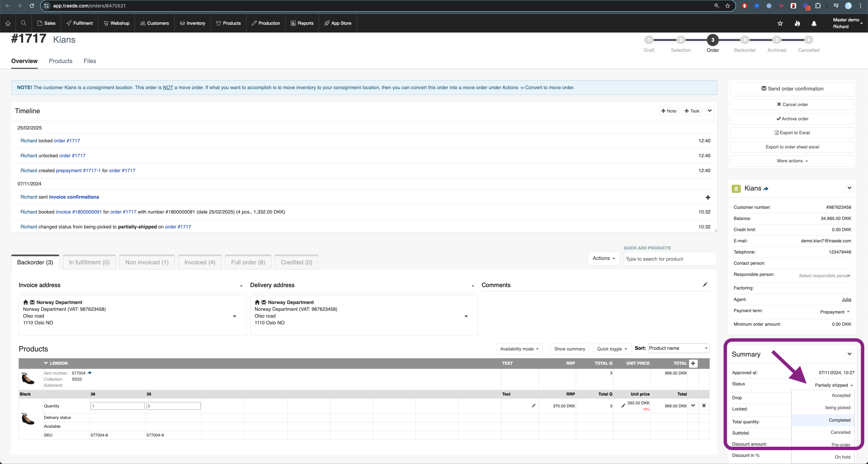The image size is (868, 464).
Task: Open the Quick toggle dropdown
Action: pyautogui.click(x=612, y=349)
